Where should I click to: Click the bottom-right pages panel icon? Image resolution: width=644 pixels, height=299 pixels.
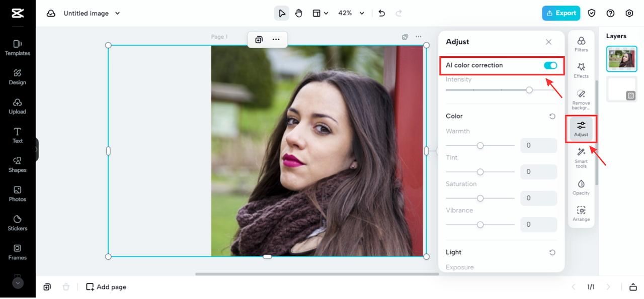tap(633, 287)
